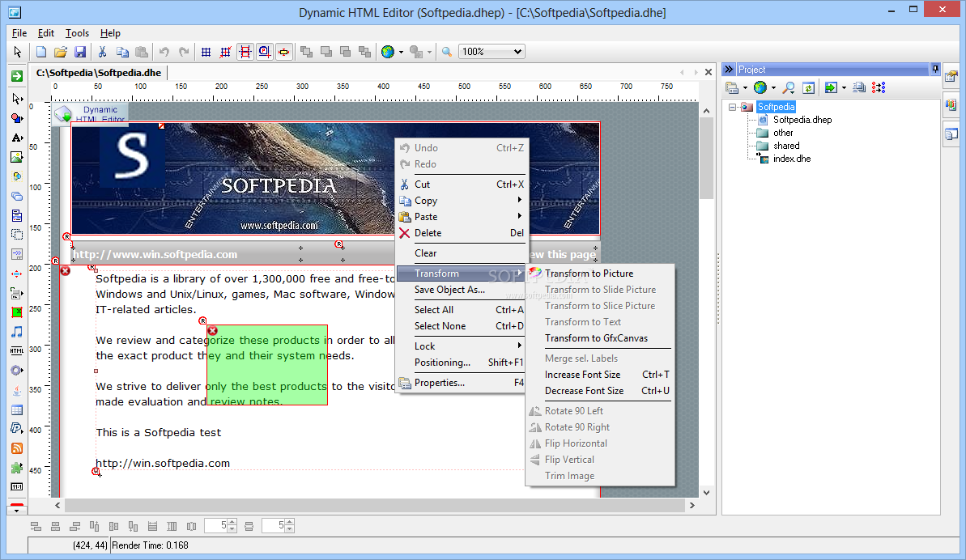Select the HTML code object tool
966x560 pixels.
point(17,350)
